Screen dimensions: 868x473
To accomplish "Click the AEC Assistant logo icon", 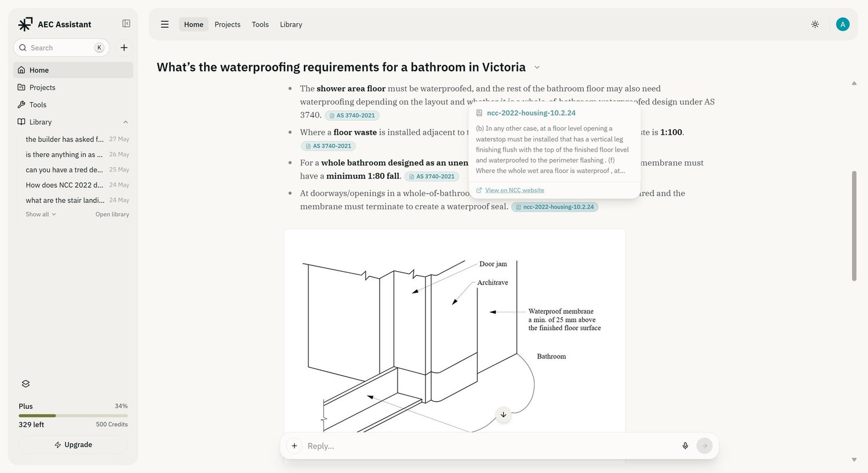I will click(x=25, y=24).
